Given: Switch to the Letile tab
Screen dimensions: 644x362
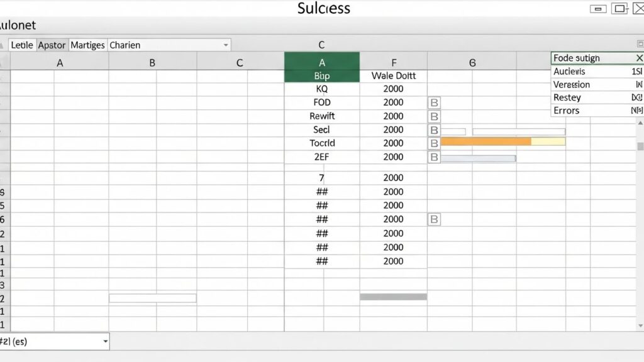Looking at the screenshot, I should pos(22,45).
